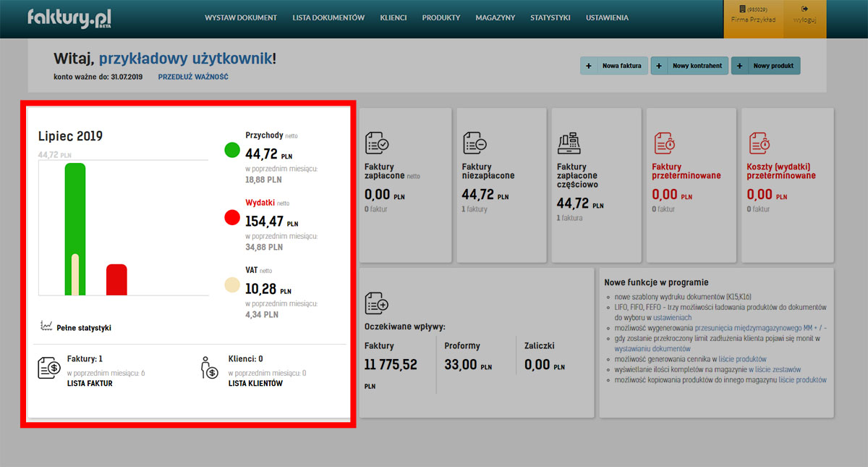Click the expected income document icon
The height and width of the screenshot is (467, 868).
point(377,303)
